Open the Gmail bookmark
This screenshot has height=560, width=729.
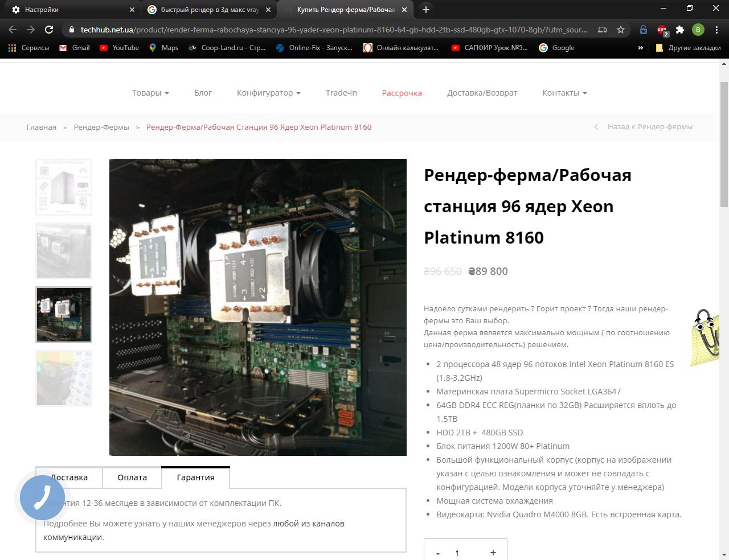(75, 48)
